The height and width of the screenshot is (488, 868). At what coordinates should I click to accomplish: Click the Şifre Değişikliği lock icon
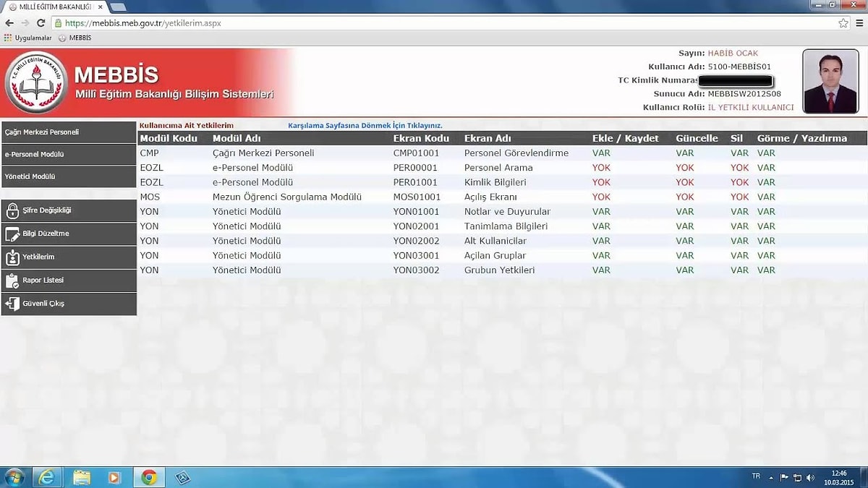tap(12, 211)
